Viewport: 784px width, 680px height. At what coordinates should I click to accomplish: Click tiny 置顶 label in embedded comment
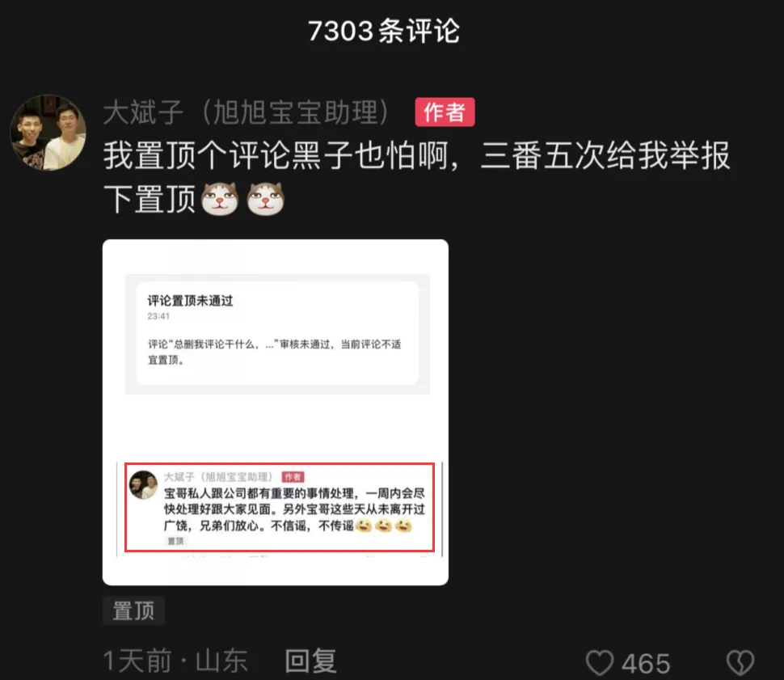175,541
